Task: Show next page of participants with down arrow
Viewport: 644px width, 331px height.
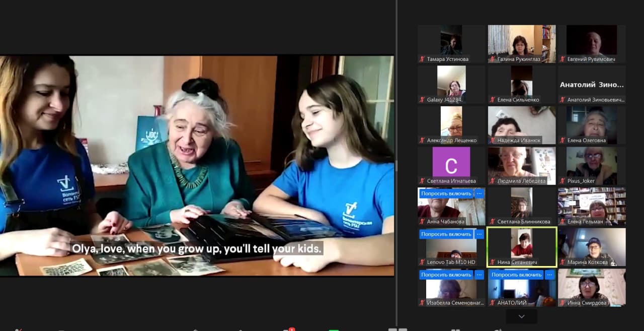Action: pyautogui.click(x=521, y=316)
